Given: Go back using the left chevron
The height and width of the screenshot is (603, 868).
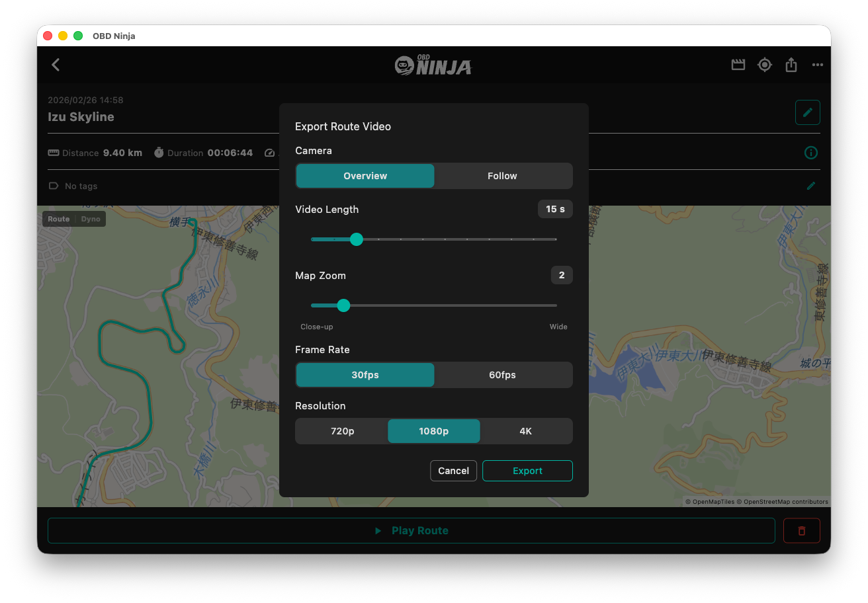Looking at the screenshot, I should 56,65.
